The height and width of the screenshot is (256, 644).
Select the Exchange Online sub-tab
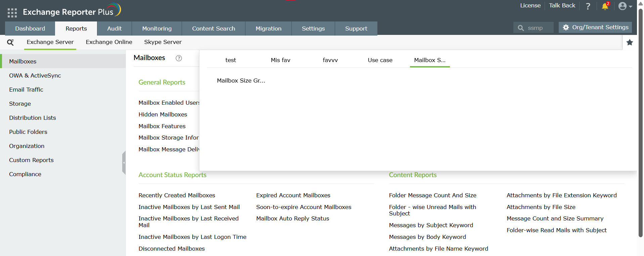point(109,42)
